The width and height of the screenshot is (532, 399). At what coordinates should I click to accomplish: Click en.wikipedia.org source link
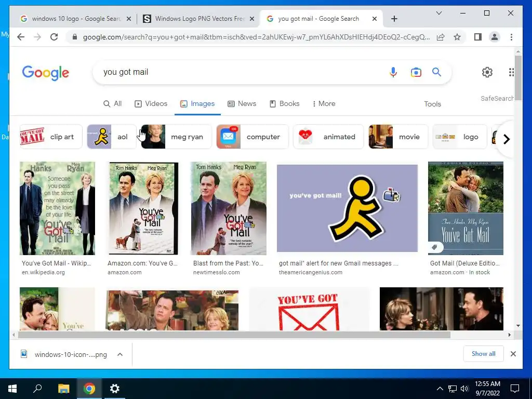(x=43, y=272)
